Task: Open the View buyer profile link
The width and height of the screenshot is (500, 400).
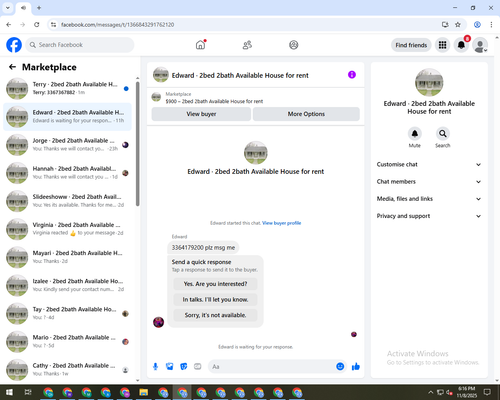Action: click(281, 223)
